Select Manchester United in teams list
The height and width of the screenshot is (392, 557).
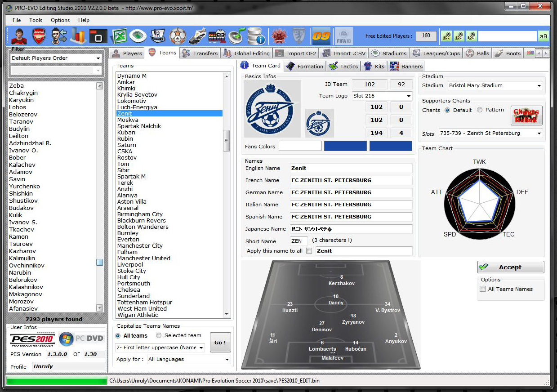[144, 258]
